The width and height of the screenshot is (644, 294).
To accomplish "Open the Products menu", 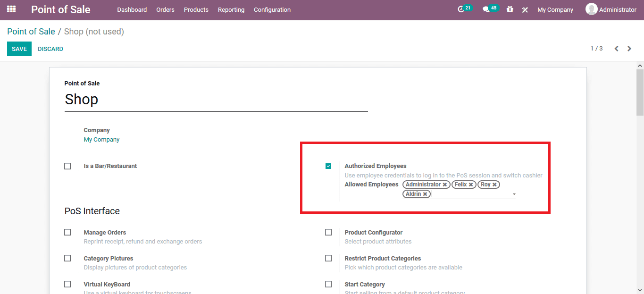I will point(196,9).
